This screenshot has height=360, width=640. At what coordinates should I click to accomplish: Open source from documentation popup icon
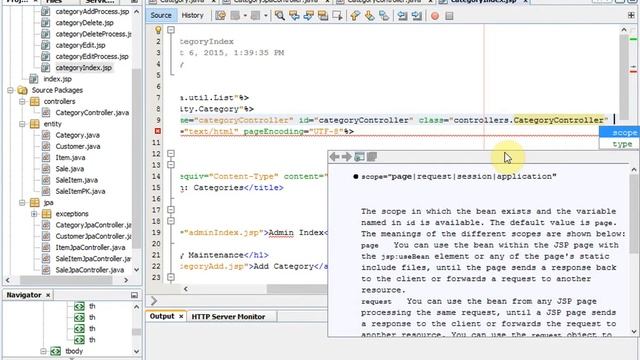[372, 157]
